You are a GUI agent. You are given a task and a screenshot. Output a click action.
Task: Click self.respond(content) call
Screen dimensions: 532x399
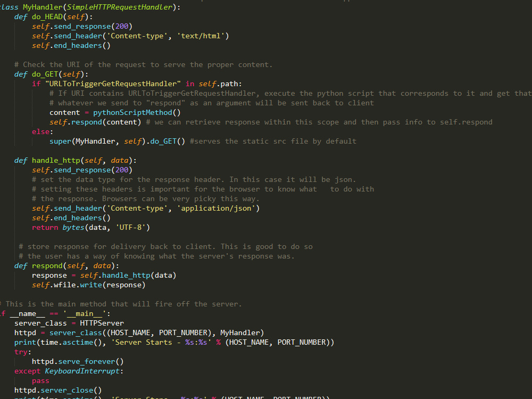95,122
